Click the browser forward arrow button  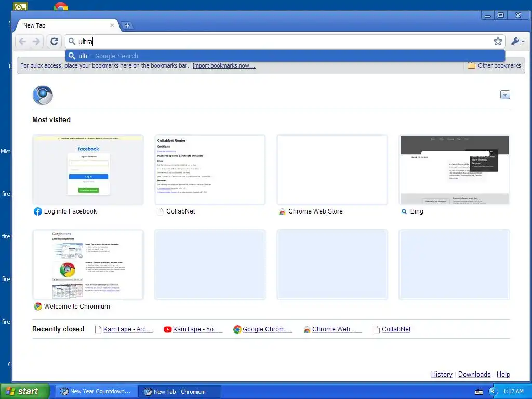point(36,42)
